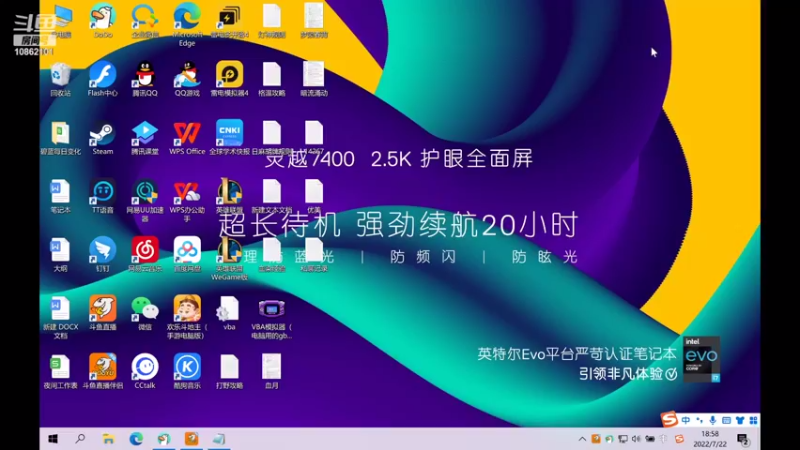800x450 pixels.
Task: Toggle Sogou 中 Chinese/English mode
Action: pyautogui.click(x=686, y=420)
